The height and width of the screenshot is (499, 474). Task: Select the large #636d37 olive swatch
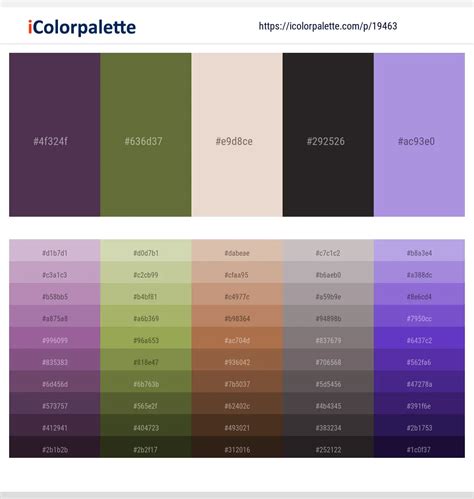click(x=146, y=135)
